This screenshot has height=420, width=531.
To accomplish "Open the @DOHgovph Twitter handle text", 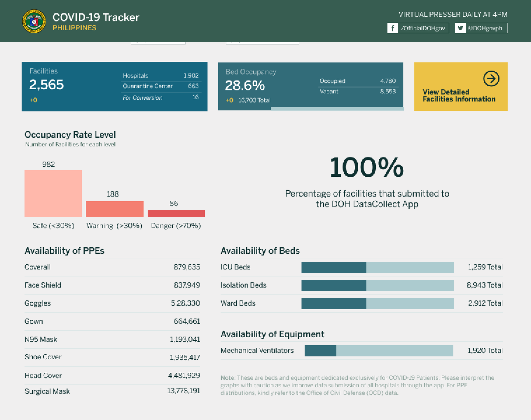I will [x=485, y=28].
